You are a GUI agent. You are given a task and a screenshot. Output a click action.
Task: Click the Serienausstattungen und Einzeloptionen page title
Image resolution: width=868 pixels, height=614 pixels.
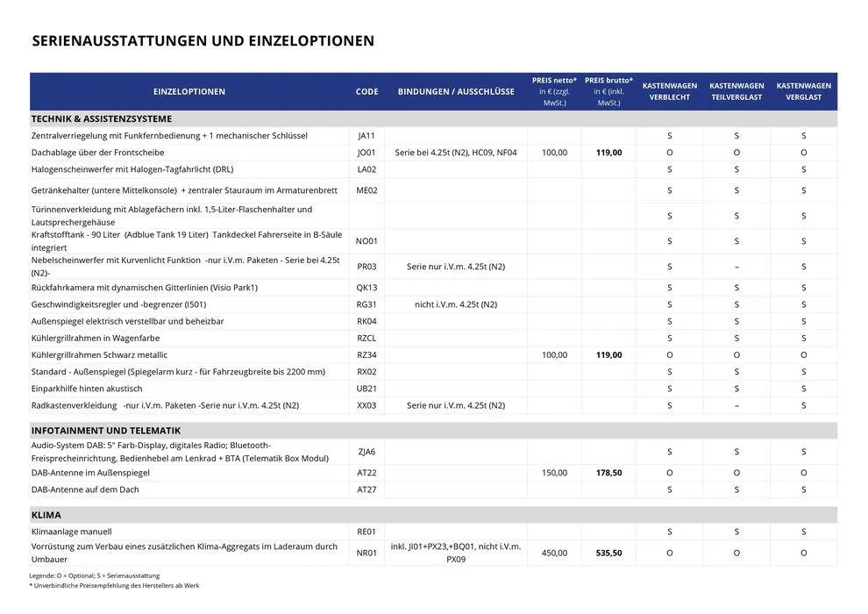203,41
